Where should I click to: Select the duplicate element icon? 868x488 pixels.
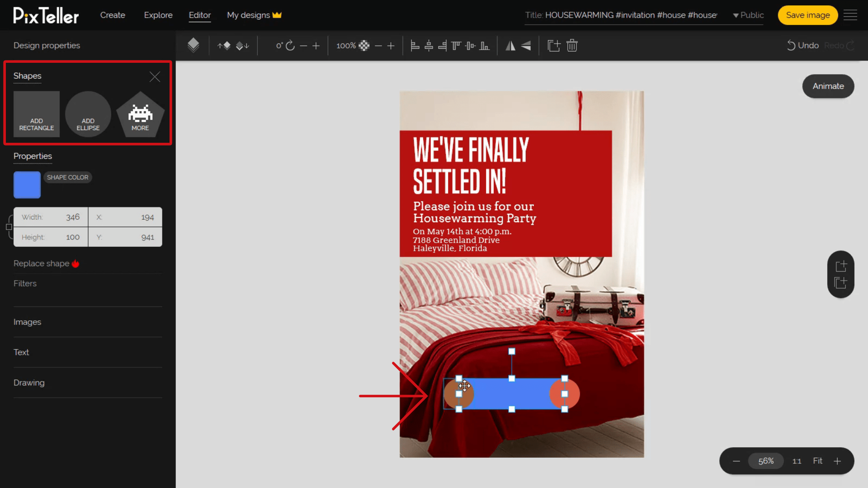(x=552, y=45)
